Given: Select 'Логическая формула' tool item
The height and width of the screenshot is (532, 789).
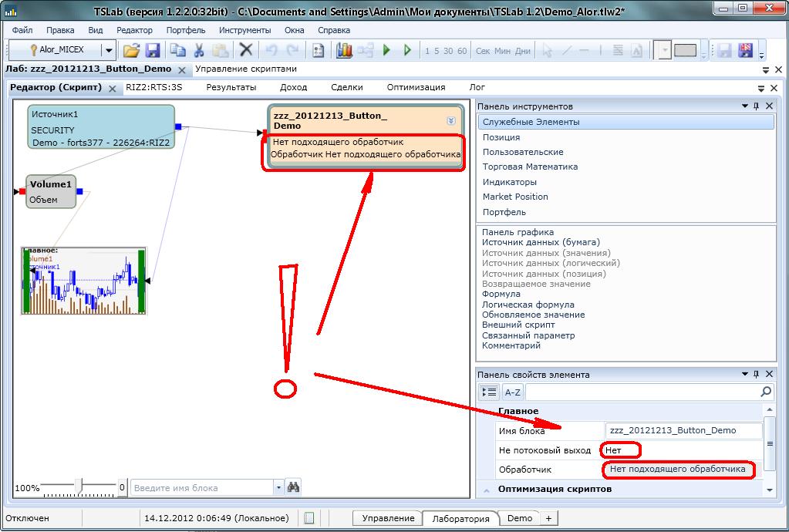Looking at the screenshot, I should pyautogui.click(x=528, y=305).
